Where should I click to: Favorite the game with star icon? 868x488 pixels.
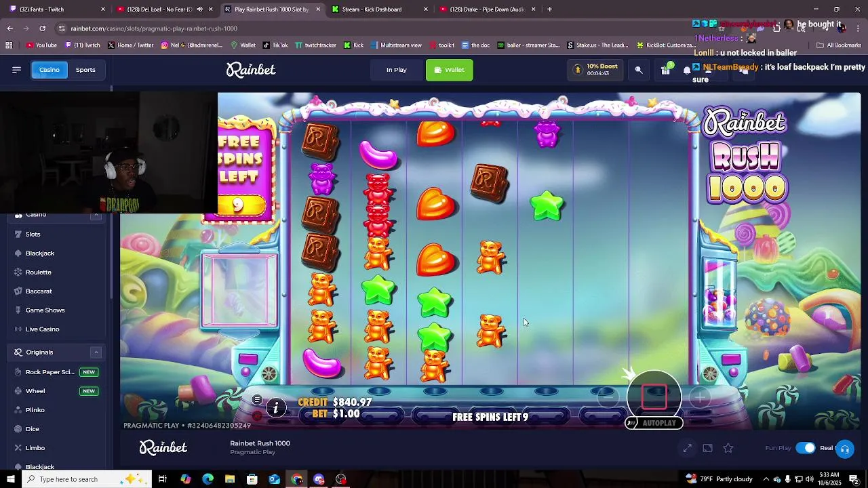[x=728, y=448]
